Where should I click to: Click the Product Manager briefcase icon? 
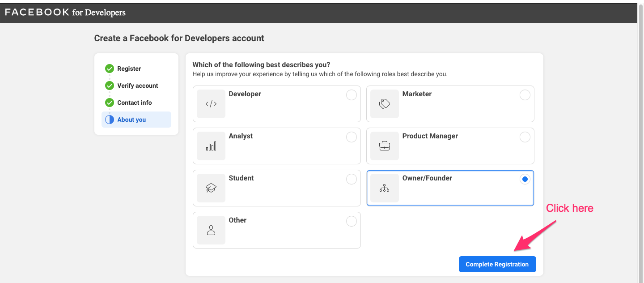coord(385,146)
